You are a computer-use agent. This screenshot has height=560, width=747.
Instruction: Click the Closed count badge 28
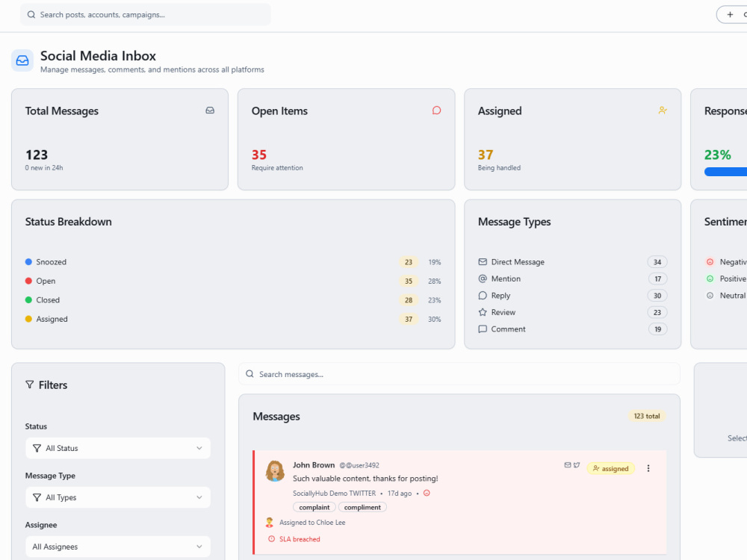pos(409,300)
